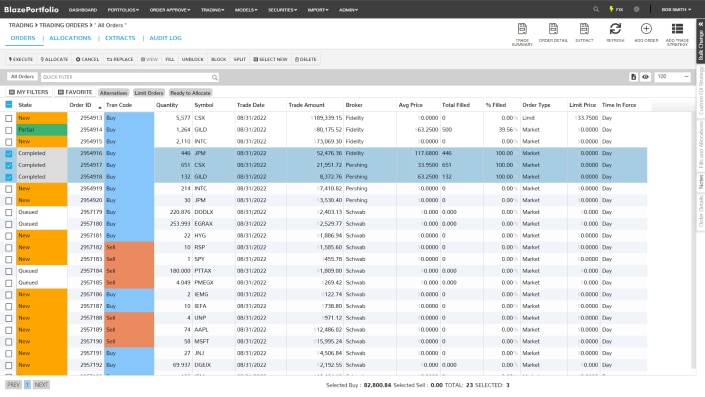Image resolution: width=705 pixels, height=397 pixels.
Task: Open the Bob Smith user menu
Action: coord(676,9)
